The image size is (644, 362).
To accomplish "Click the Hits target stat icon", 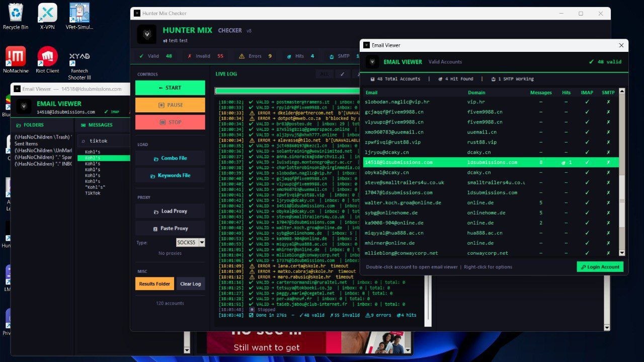I will [288, 56].
